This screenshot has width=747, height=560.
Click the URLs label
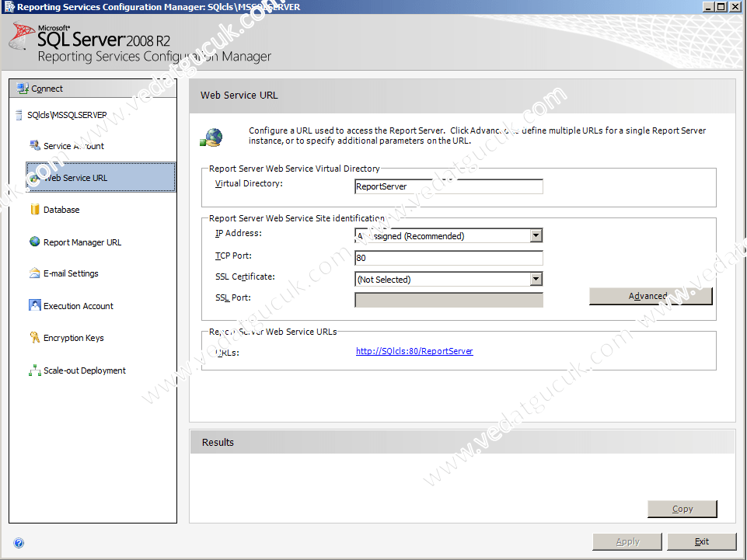point(227,353)
